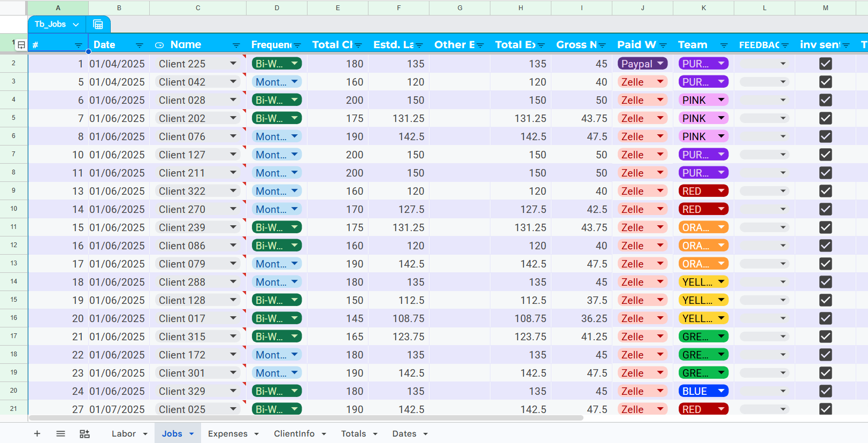868x443 pixels.
Task: Click the ORA team chip for Client 239
Action: pyautogui.click(x=704, y=227)
